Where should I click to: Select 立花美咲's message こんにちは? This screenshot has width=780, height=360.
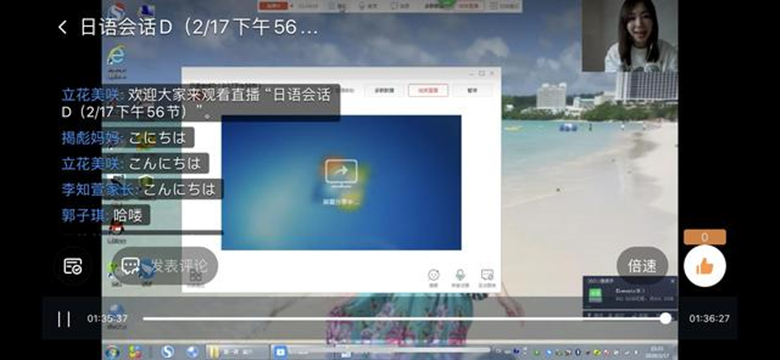[134, 163]
